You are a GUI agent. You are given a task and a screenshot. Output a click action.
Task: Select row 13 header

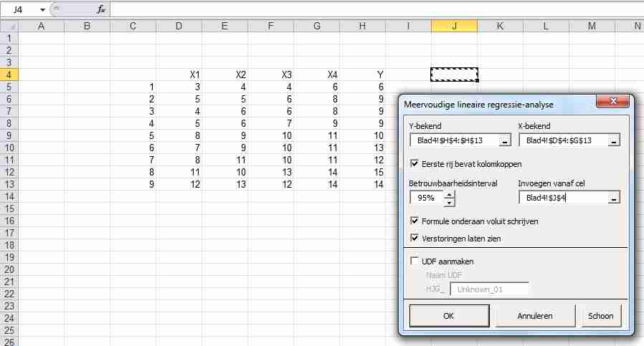click(9, 184)
